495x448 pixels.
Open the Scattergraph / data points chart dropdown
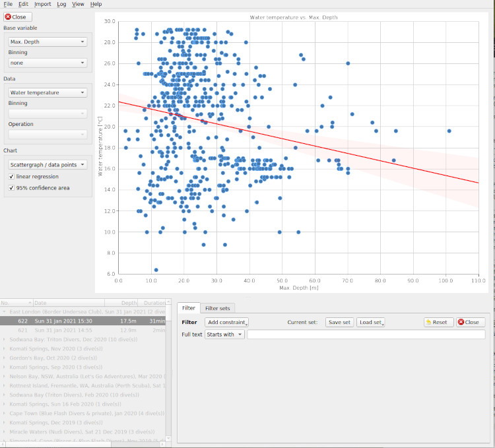[48, 164]
